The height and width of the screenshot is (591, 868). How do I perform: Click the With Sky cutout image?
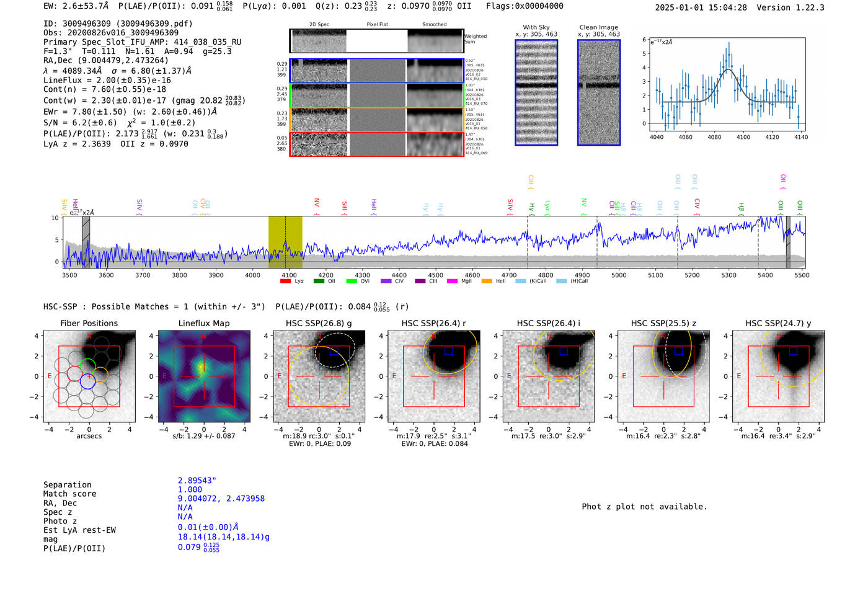pyautogui.click(x=536, y=92)
